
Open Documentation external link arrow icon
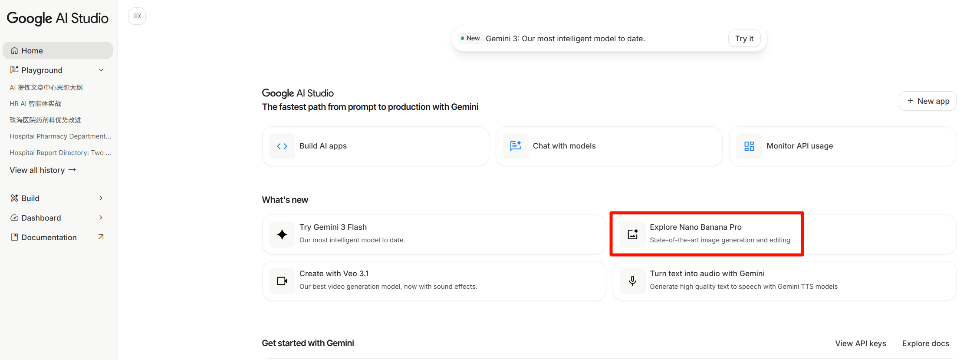[101, 237]
